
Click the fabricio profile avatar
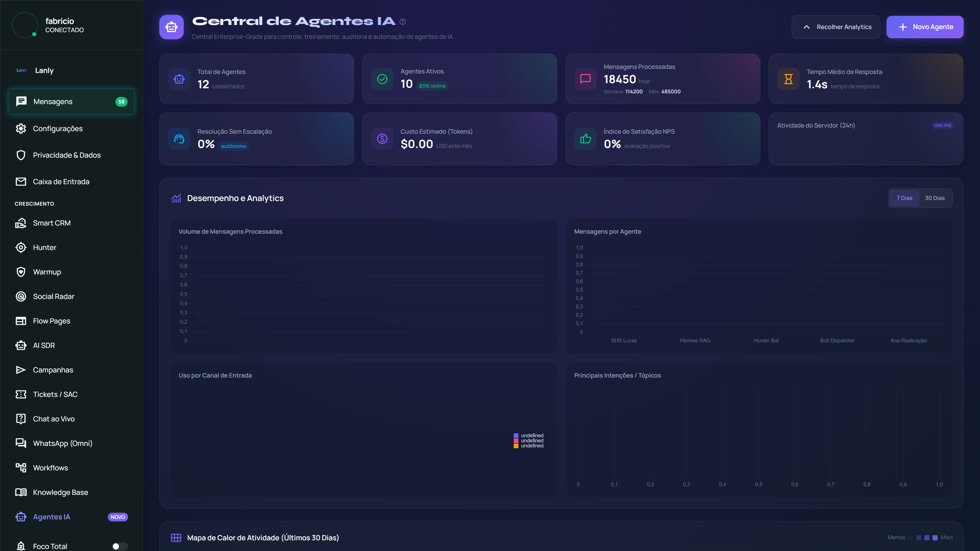pos(25,25)
